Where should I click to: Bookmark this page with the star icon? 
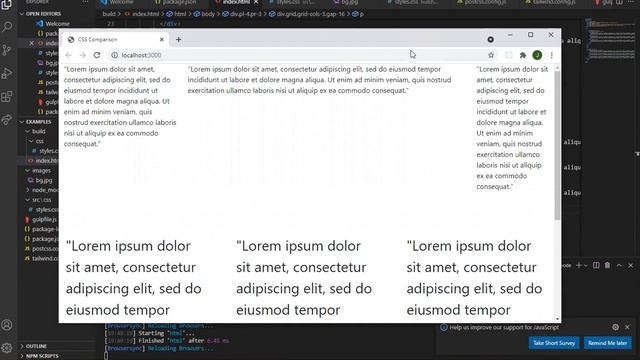pos(491,55)
